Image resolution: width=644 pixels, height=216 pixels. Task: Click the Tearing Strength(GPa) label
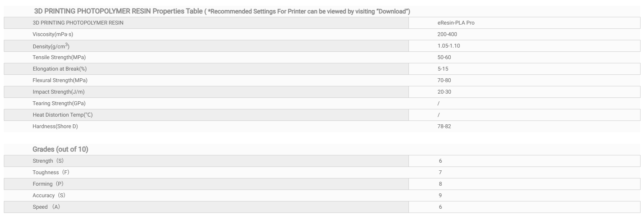coord(59,103)
